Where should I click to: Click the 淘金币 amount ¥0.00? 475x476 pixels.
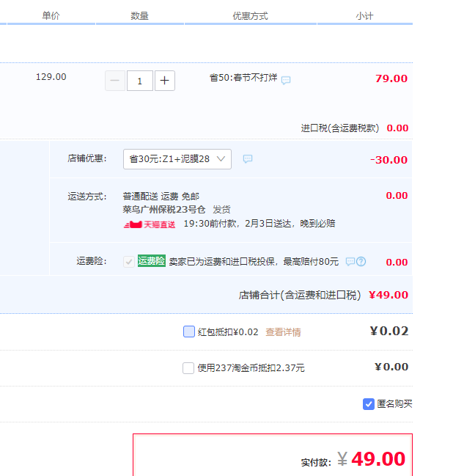pyautogui.click(x=391, y=367)
